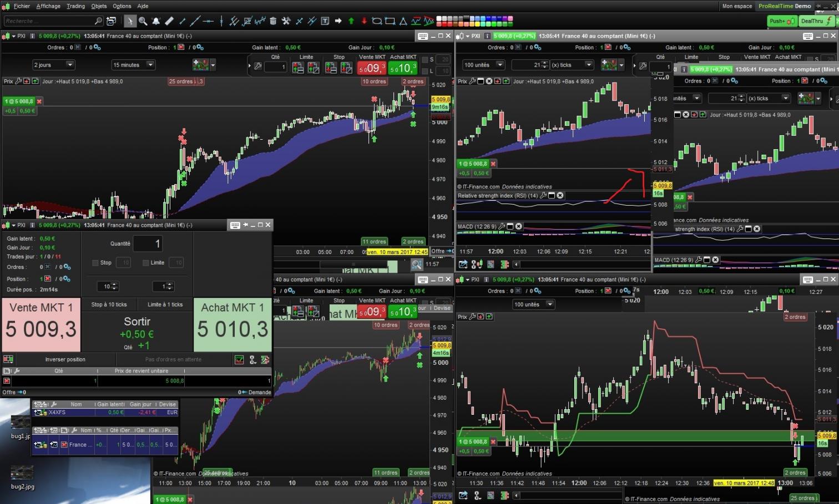Pin the order ticket window with pin icon
The image size is (839, 504).
click(246, 225)
